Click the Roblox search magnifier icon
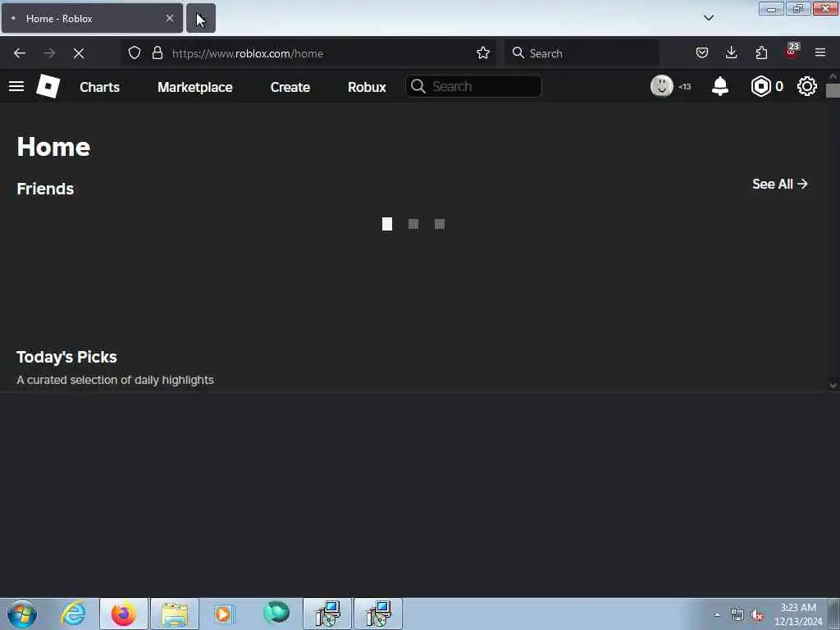Viewport: 840px width, 630px height. (x=418, y=86)
